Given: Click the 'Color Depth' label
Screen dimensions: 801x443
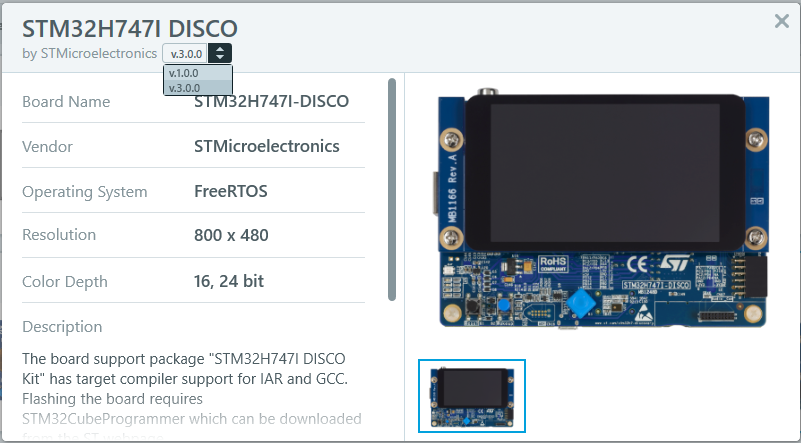Looking at the screenshot, I should [x=65, y=282].
